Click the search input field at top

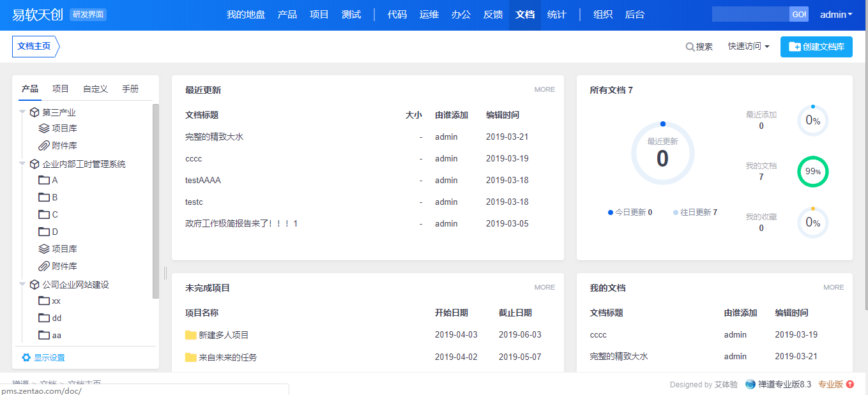pyautogui.click(x=750, y=15)
